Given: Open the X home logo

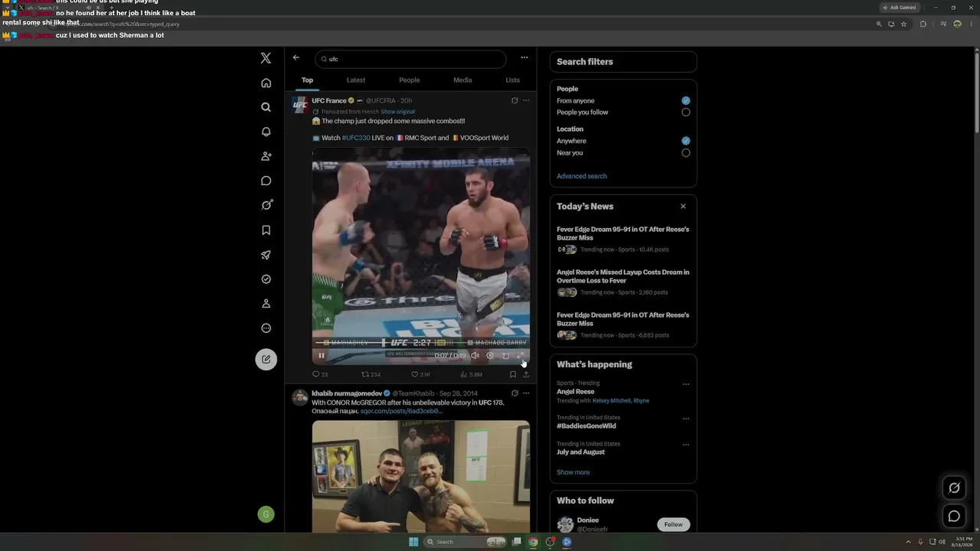Looking at the screenshot, I should click(266, 58).
